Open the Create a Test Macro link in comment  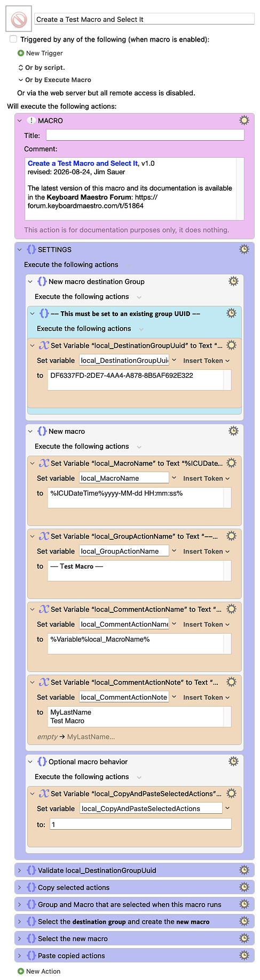pos(83,164)
